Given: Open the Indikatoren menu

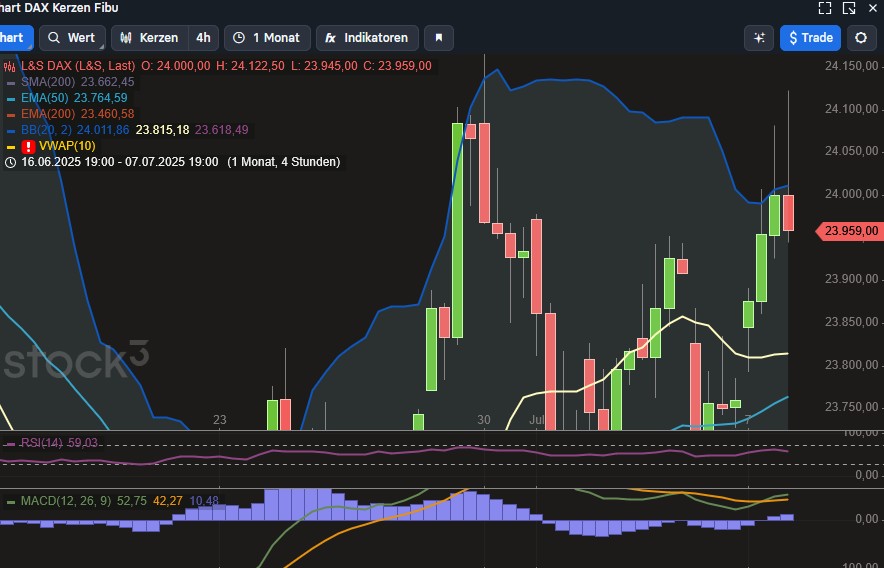Looking at the screenshot, I should [x=367, y=38].
